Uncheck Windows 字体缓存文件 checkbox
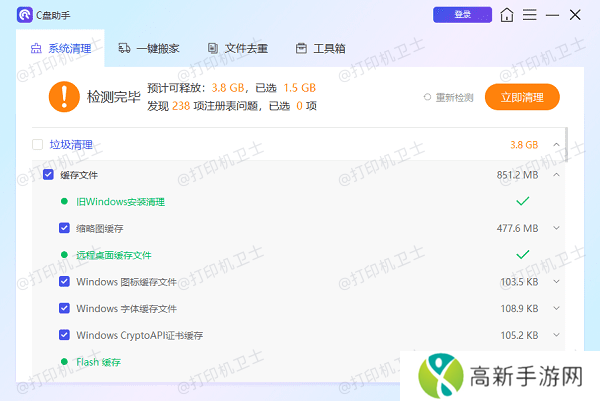This screenshot has width=600, height=401. (x=64, y=308)
